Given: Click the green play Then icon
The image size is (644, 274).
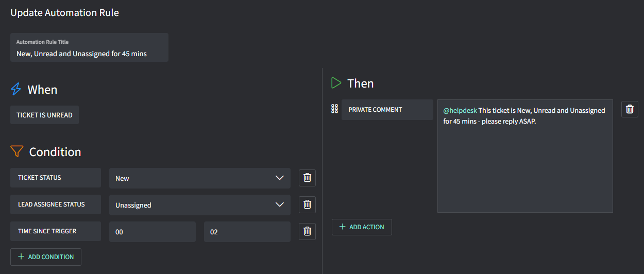Looking at the screenshot, I should 336,83.
